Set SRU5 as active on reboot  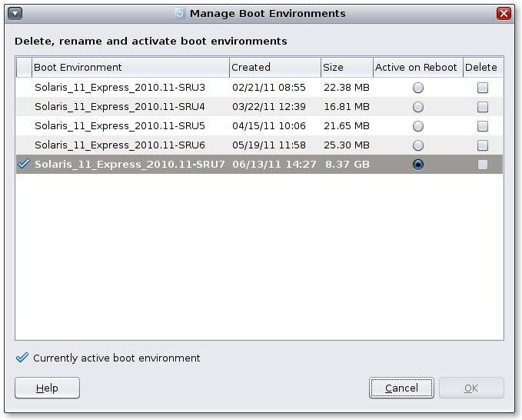point(417,126)
